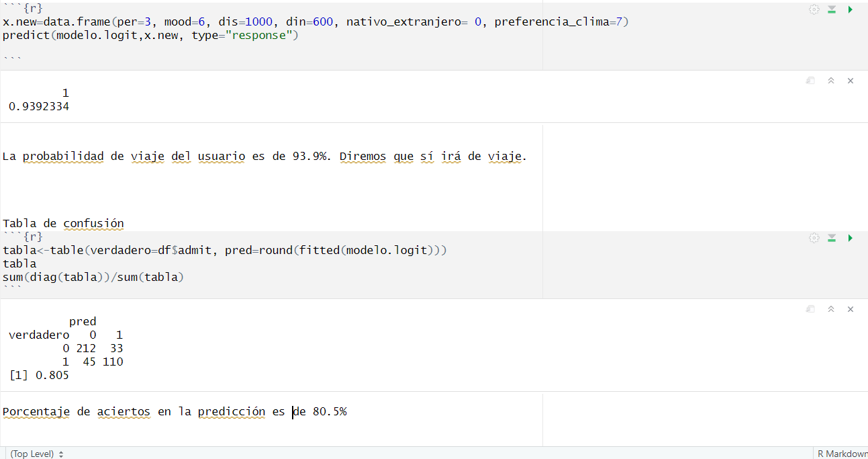The image size is (868, 459).
Task: Place cursor in x.new=data.frame code line
Action: (316, 22)
